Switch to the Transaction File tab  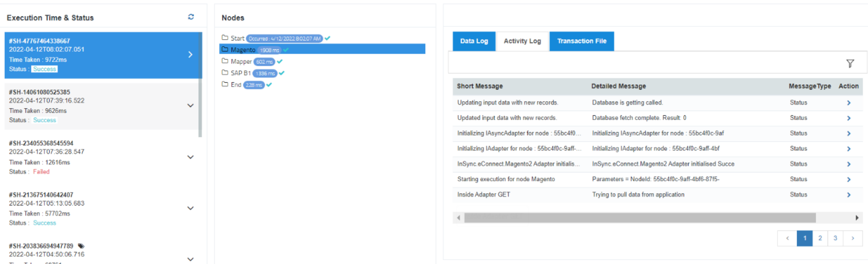[x=581, y=41]
